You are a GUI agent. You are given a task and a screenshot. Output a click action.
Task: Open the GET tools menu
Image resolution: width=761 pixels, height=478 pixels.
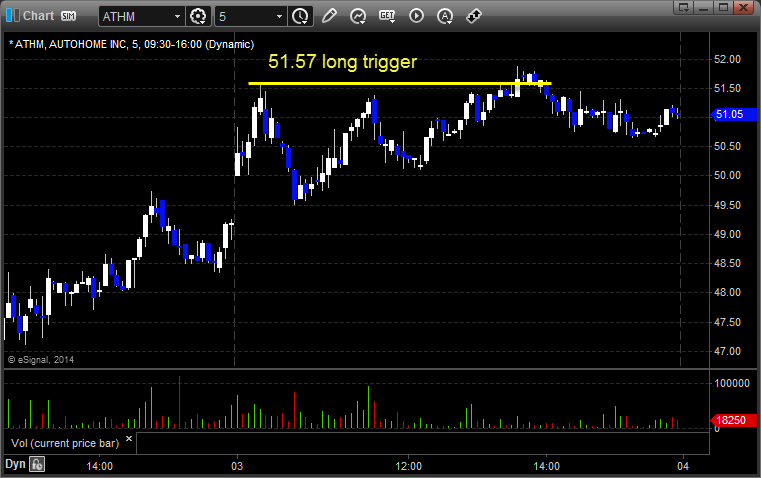coord(387,16)
